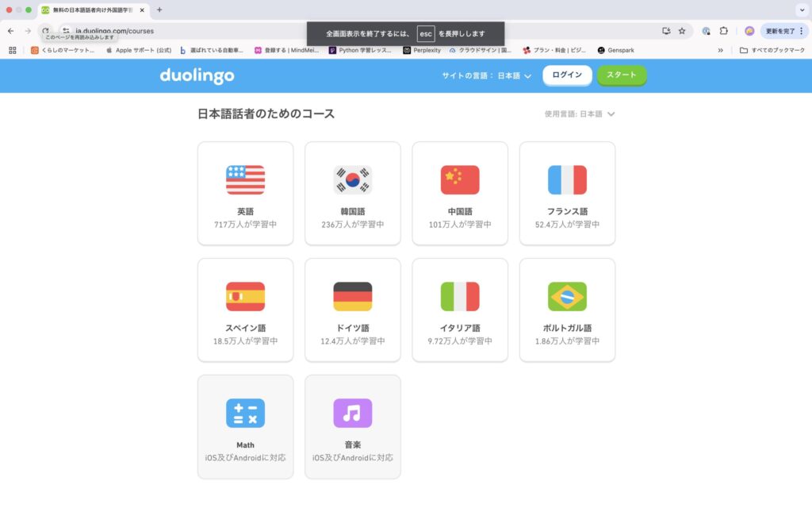812x508 pixels.
Task: Click the install app icon in address bar
Action: 666,31
